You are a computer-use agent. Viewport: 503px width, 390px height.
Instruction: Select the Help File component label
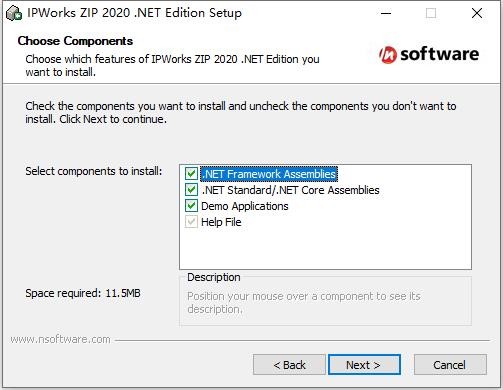coord(221,222)
